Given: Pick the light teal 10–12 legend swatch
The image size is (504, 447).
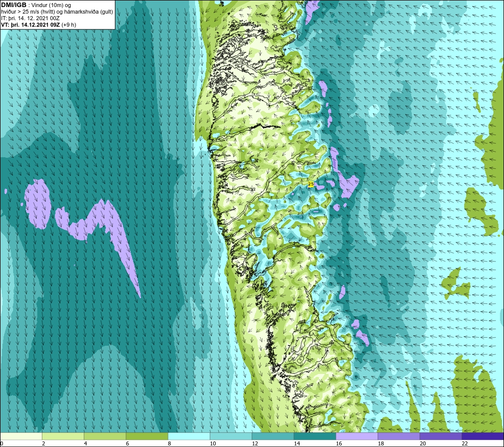Looking at the screenshot, I should tap(231, 436).
